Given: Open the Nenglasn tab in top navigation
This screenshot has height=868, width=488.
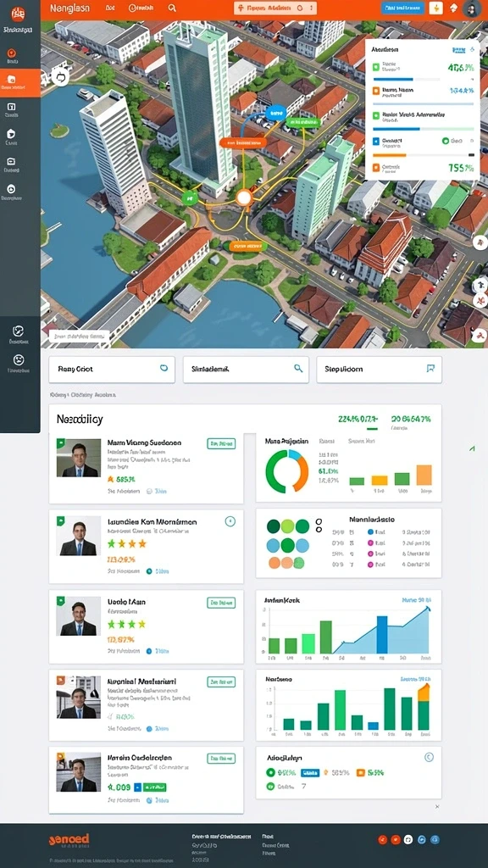Looking at the screenshot, I should point(69,8).
